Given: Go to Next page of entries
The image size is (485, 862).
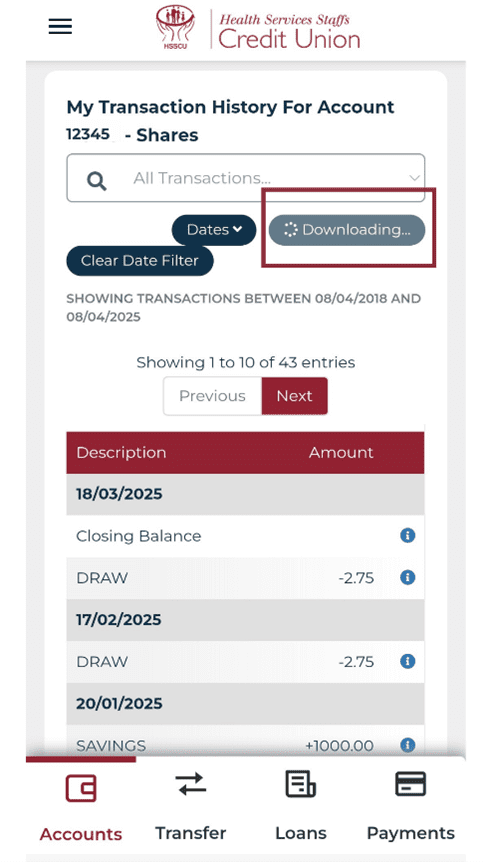Looking at the screenshot, I should (x=294, y=396).
